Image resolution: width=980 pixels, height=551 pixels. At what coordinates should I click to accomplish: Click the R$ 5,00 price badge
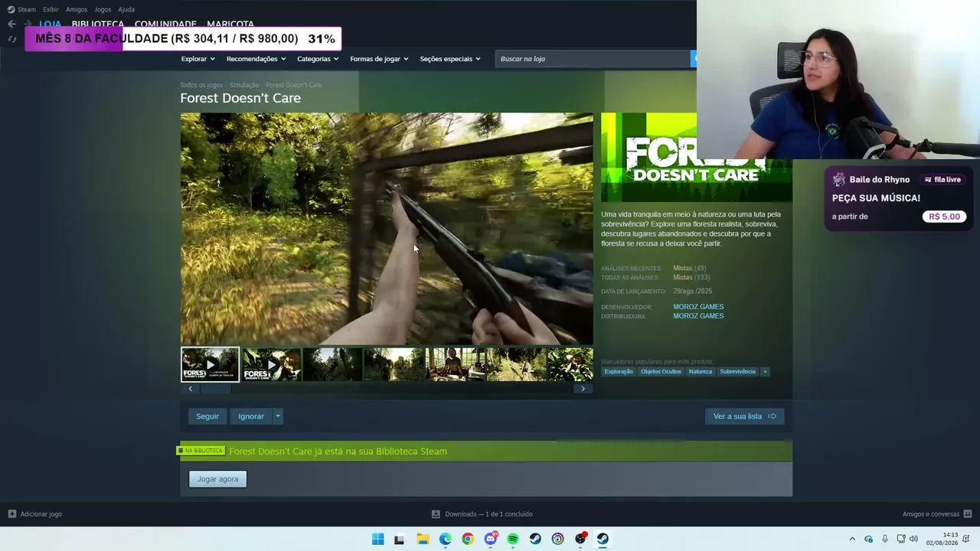point(944,217)
